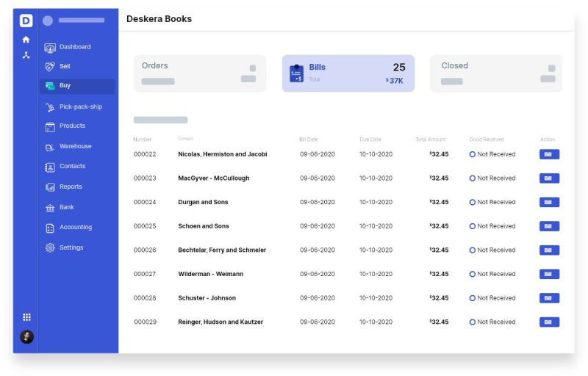Open the home icon in left rail

[26, 40]
